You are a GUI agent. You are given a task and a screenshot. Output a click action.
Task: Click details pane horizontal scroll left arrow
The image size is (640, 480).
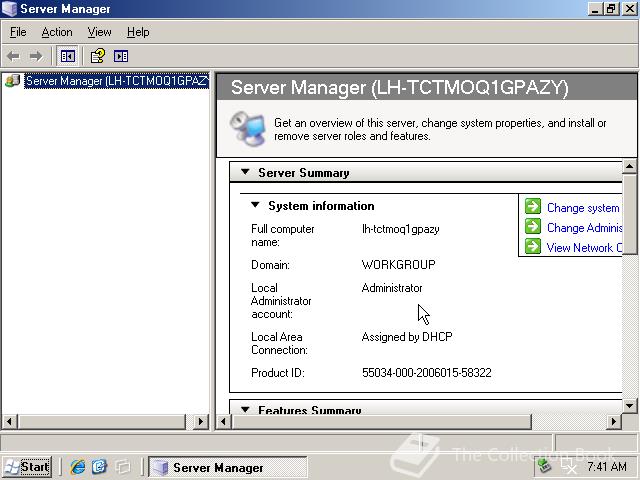[223, 421]
